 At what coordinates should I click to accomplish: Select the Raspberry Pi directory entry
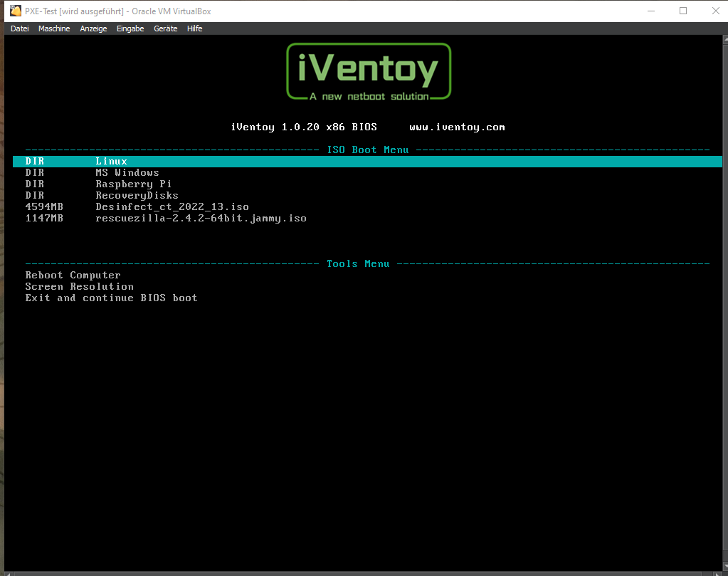[x=367, y=184]
